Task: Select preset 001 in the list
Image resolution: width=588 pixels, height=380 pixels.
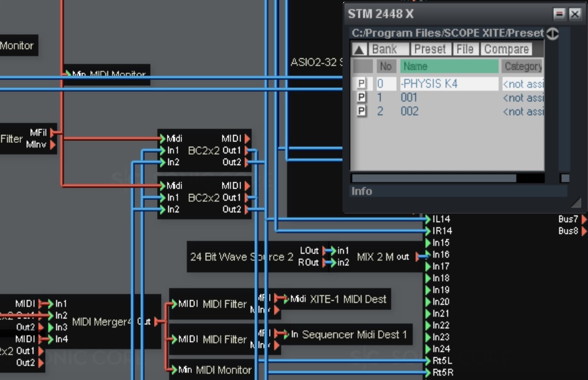Action: 449,98
